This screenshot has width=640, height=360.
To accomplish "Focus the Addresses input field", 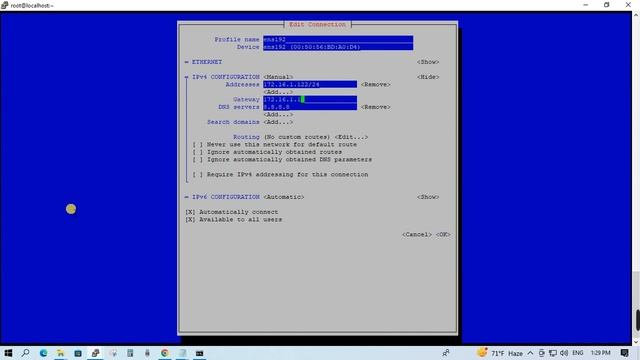I will click(310, 84).
